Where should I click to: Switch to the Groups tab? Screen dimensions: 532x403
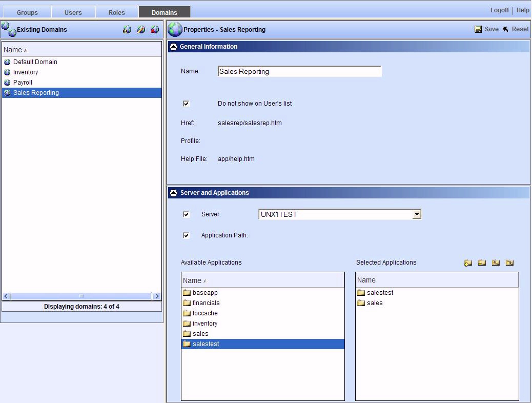tap(27, 12)
